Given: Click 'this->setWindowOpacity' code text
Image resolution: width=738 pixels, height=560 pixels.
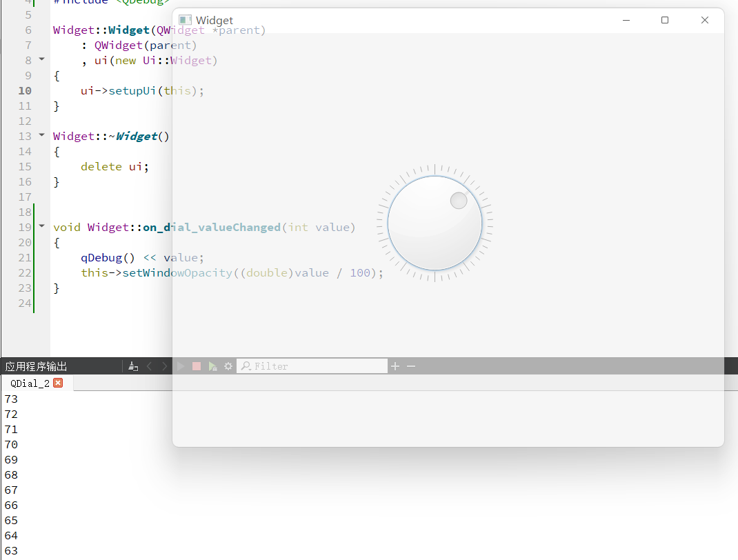Looking at the screenshot, I should (157, 273).
